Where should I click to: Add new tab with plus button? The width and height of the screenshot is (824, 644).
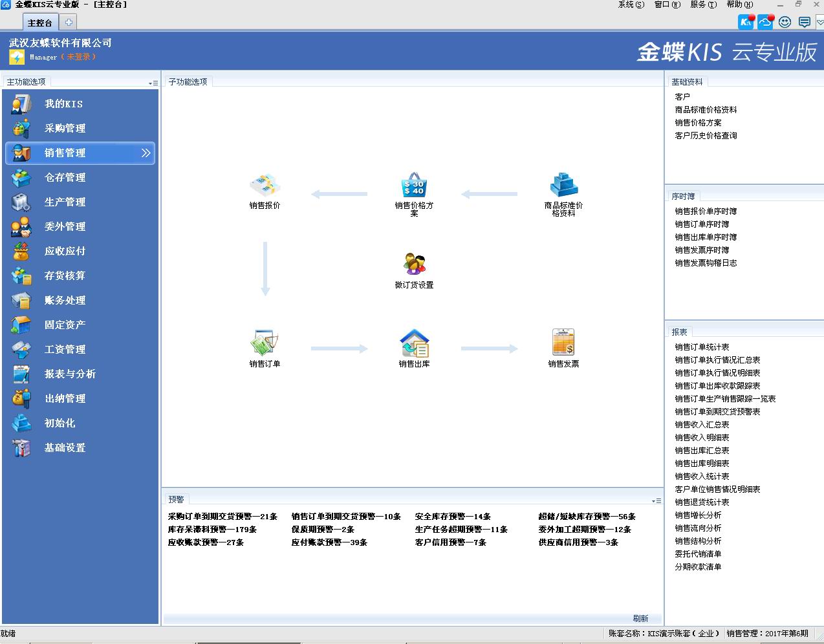(69, 23)
